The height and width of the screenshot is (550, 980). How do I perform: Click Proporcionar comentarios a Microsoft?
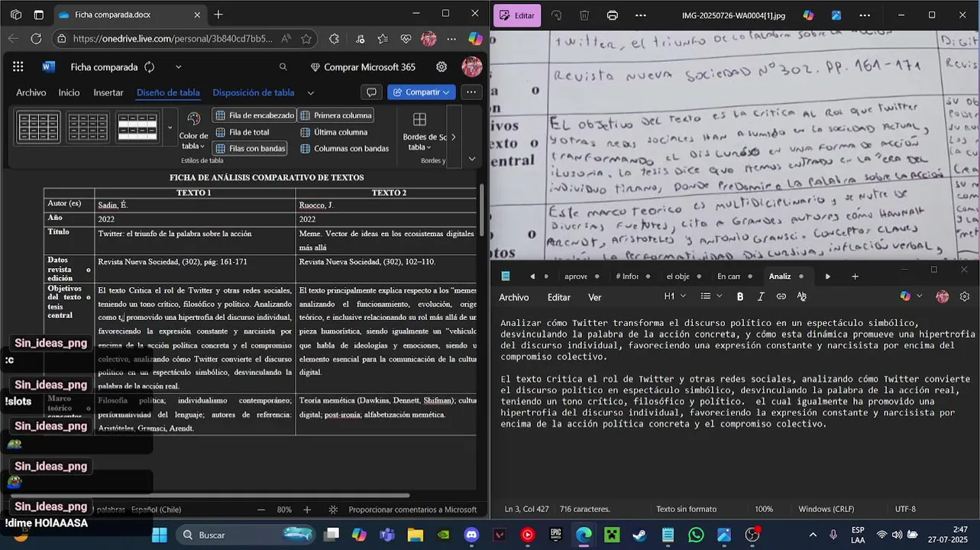coord(412,510)
